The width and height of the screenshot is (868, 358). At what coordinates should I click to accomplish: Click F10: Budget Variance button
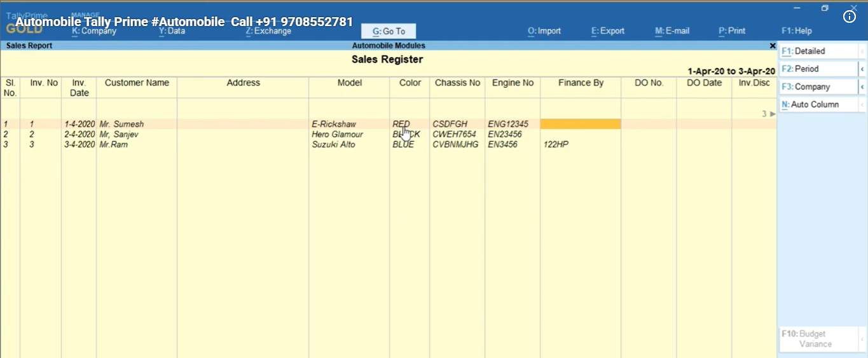(818, 339)
